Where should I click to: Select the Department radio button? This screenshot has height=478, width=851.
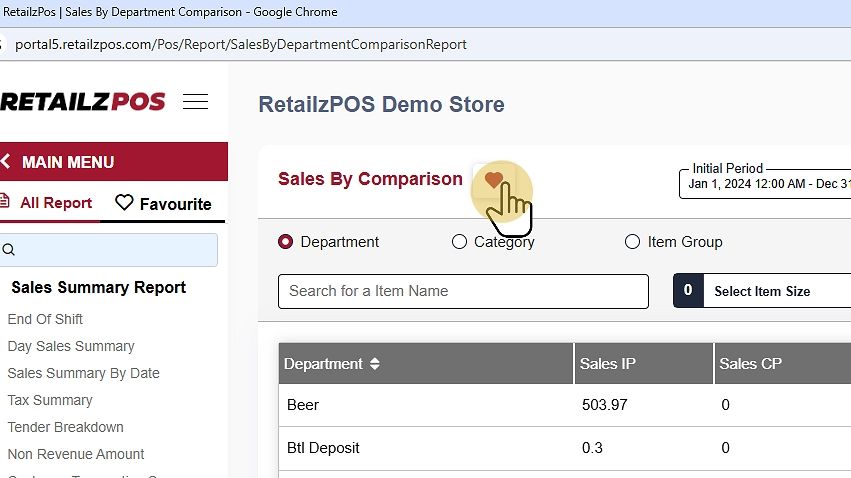point(285,241)
